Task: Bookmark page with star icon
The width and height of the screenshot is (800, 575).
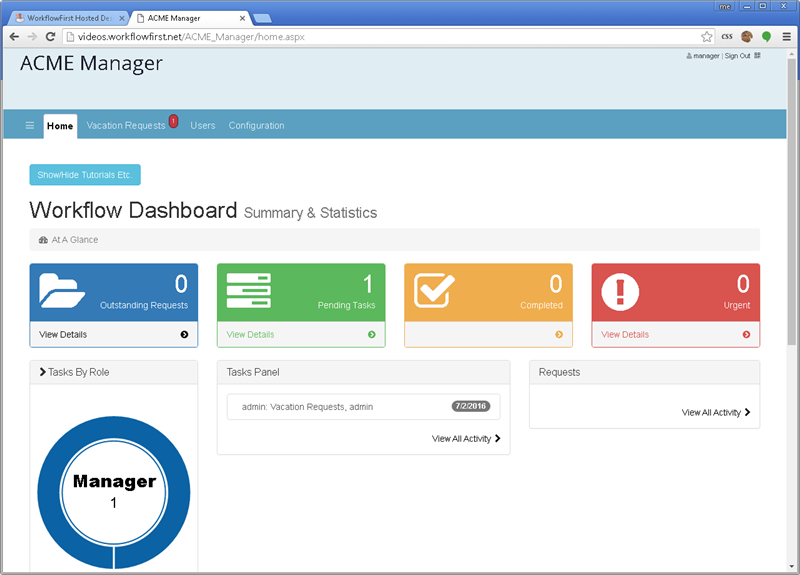Action: [707, 37]
